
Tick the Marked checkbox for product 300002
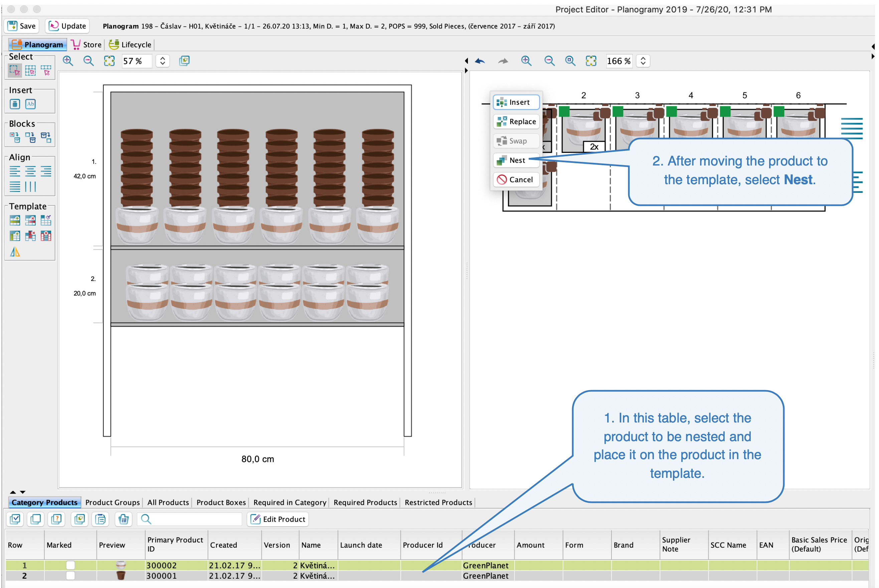[70, 565]
